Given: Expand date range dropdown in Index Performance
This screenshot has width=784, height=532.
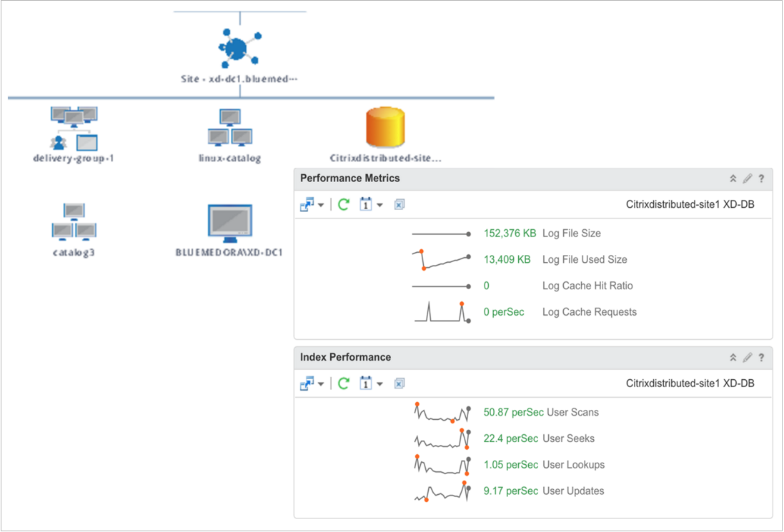Looking at the screenshot, I should point(380,383).
